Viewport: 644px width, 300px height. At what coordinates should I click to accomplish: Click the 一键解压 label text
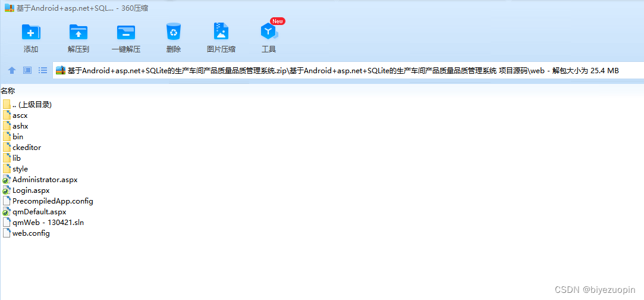pyautogui.click(x=126, y=49)
